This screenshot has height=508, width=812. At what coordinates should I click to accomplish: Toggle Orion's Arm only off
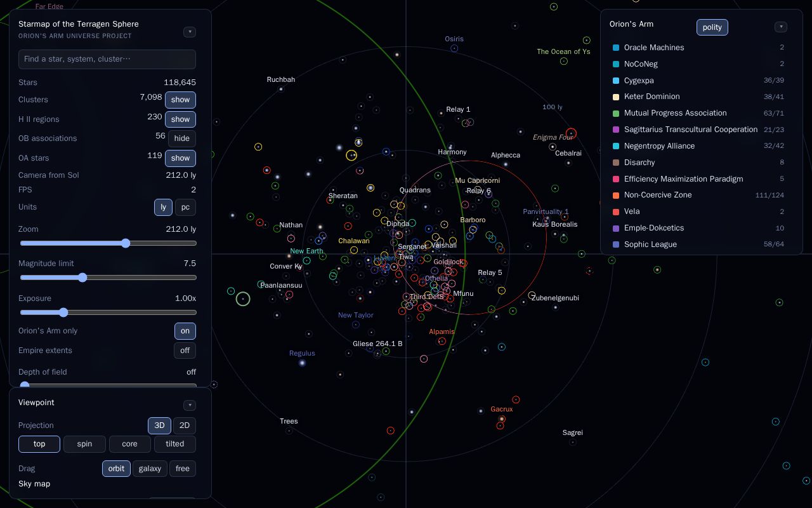click(185, 331)
